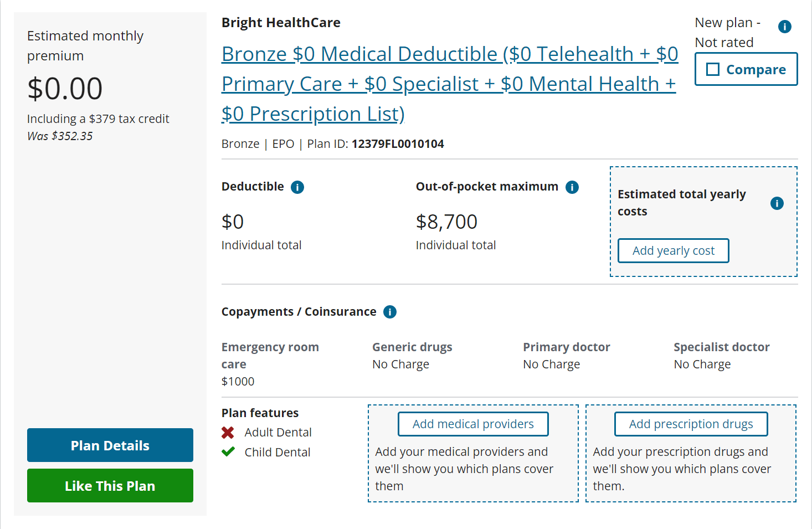Click Add prescription drugs button

(691, 424)
